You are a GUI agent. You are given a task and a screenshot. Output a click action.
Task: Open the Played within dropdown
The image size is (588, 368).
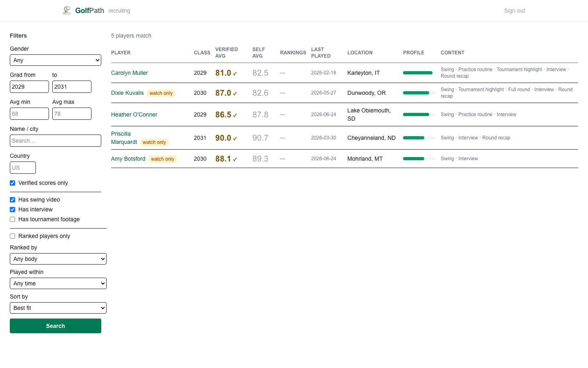[58, 283]
